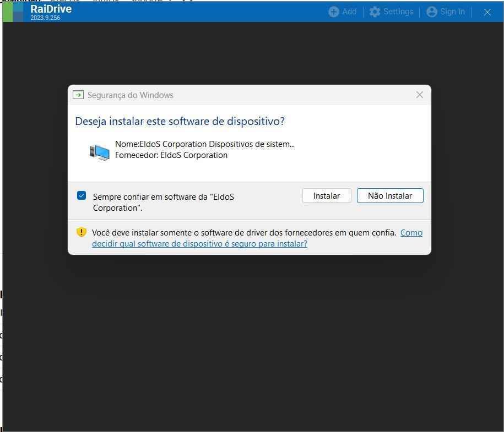Viewport: 504px width, 432px height.
Task: Open the Como decidir qual software link
Action: [199, 244]
